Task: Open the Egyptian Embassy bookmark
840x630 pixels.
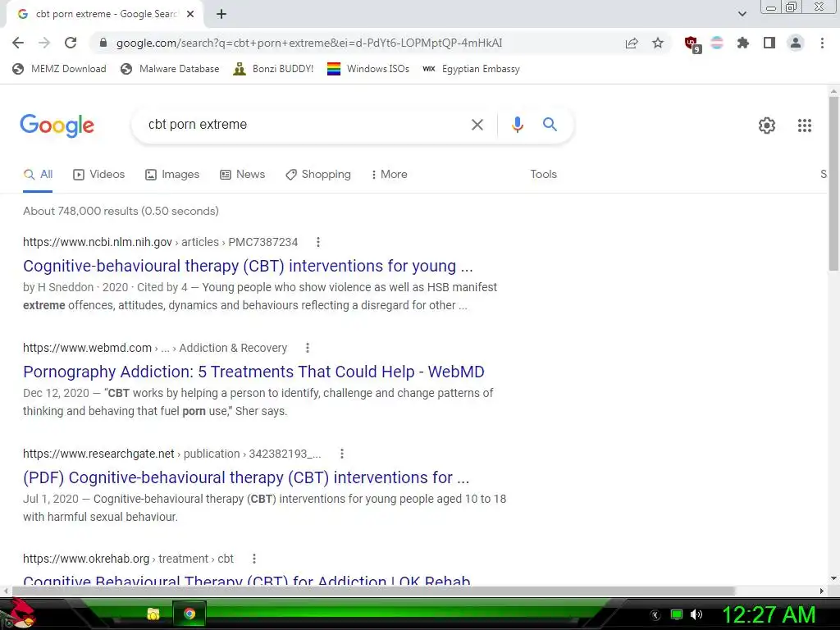Action: click(471, 69)
